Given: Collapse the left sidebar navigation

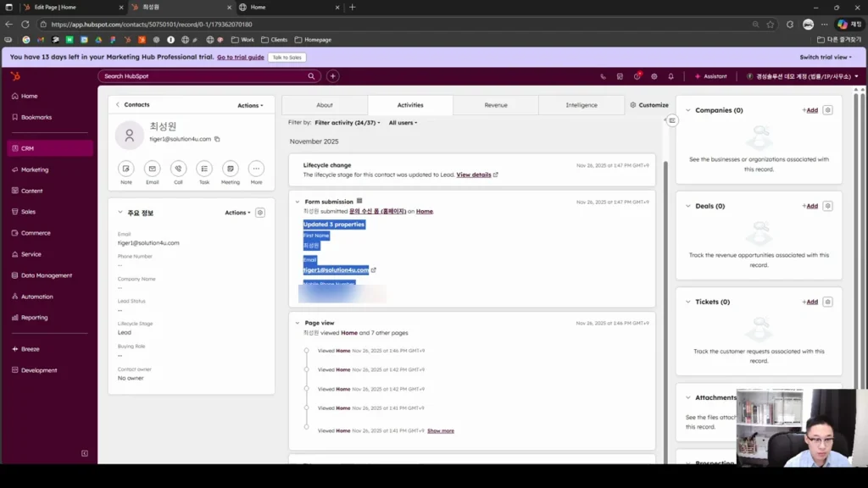Looking at the screenshot, I should 85,453.
